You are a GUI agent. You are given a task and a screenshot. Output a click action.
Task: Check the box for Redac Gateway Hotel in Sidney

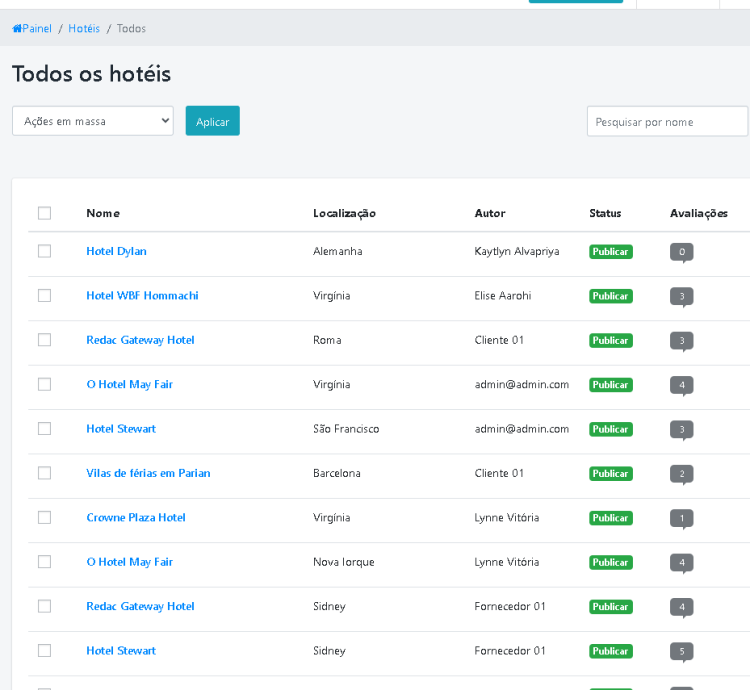[x=44, y=606]
